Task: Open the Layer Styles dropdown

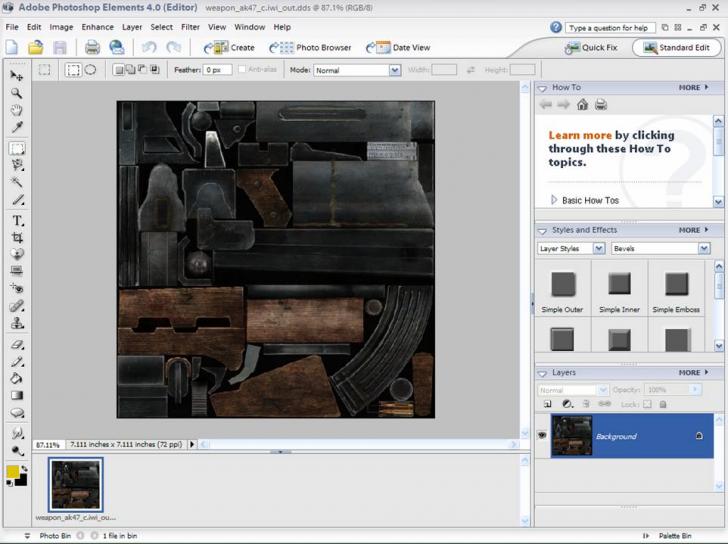Action: [x=571, y=248]
